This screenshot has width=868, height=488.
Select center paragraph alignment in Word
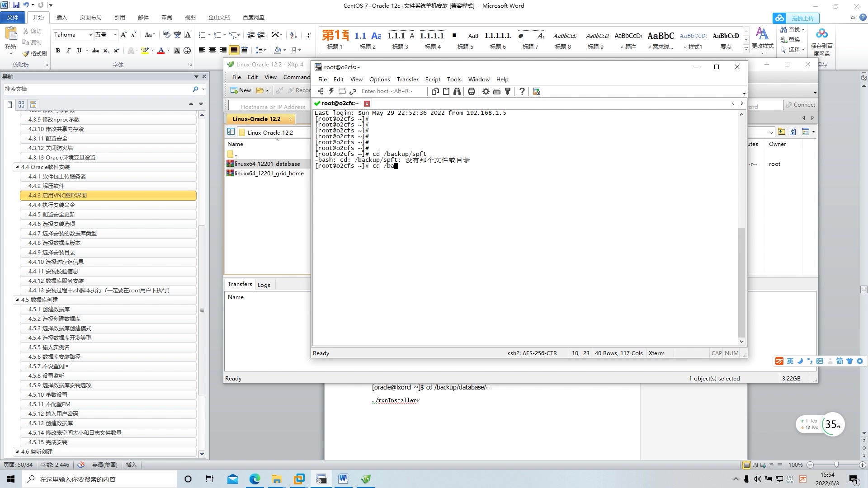pyautogui.click(x=212, y=50)
